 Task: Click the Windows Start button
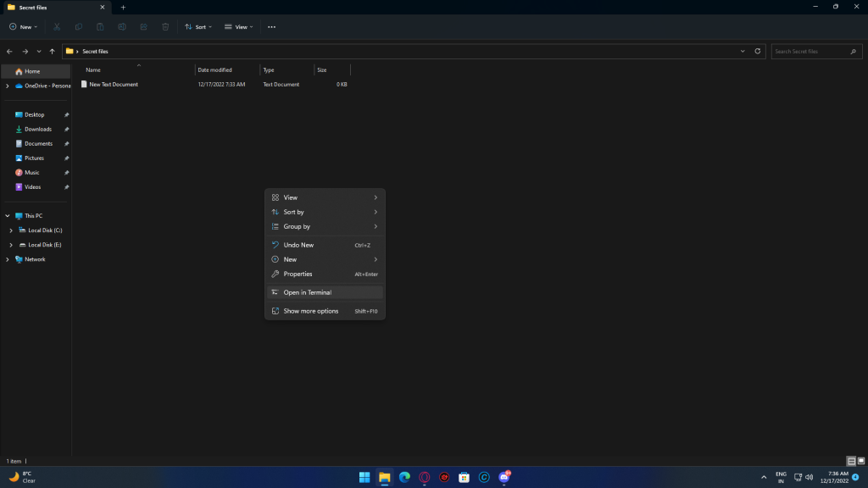tap(364, 477)
